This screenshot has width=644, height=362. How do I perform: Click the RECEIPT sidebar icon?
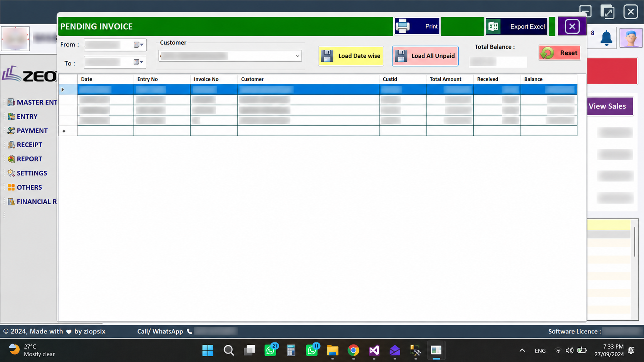pyautogui.click(x=11, y=145)
